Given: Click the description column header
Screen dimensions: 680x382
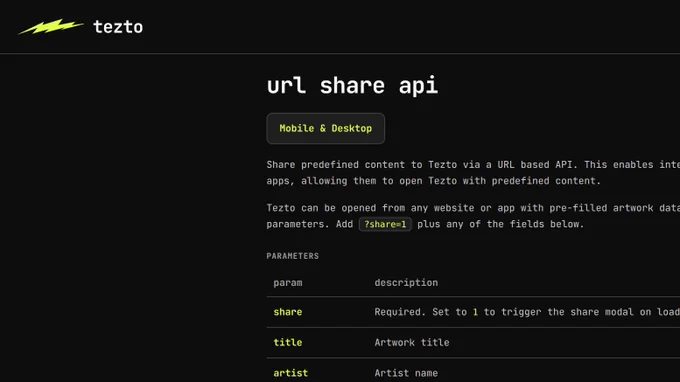Looking at the screenshot, I should [x=406, y=283].
